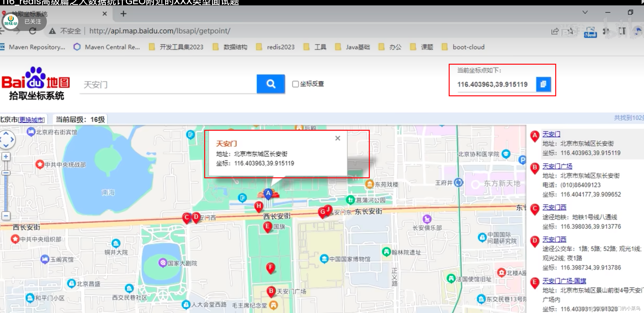
Task: Click the blue search magnifier button
Action: coord(270,84)
